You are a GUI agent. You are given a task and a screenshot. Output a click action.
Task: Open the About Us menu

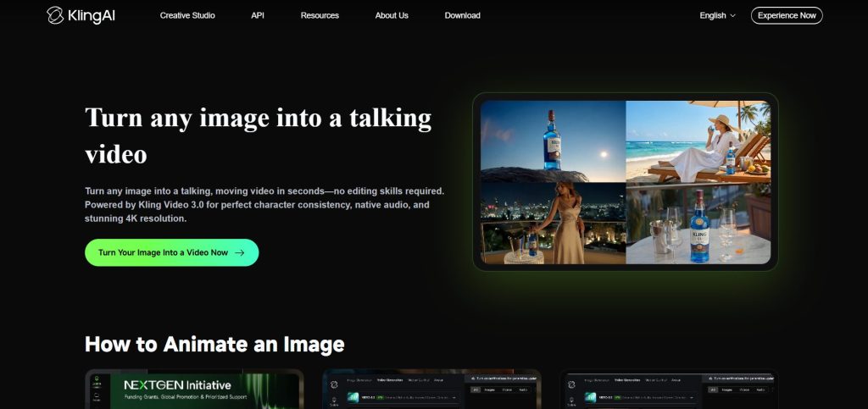click(392, 15)
